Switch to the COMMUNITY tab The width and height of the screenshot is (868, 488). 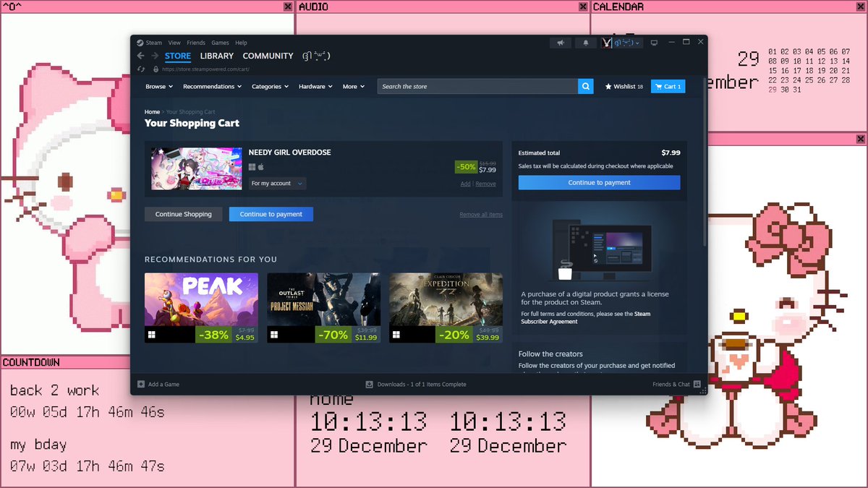tap(268, 56)
